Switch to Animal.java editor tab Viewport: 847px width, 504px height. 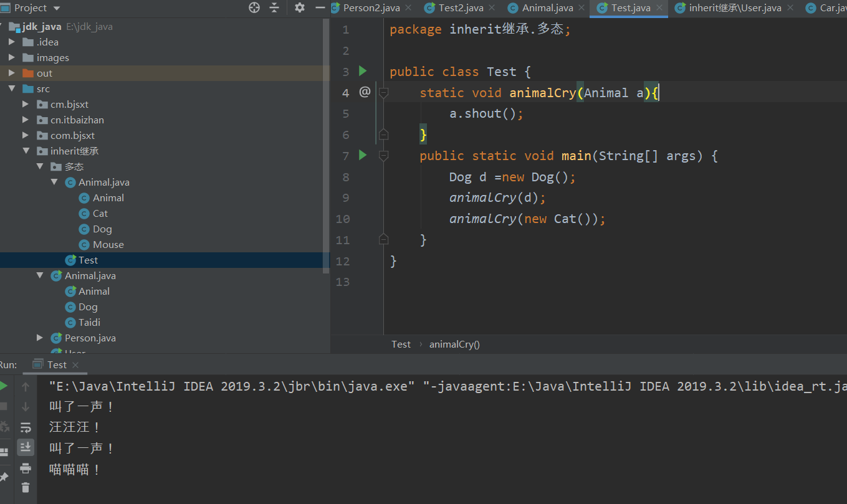click(547, 8)
